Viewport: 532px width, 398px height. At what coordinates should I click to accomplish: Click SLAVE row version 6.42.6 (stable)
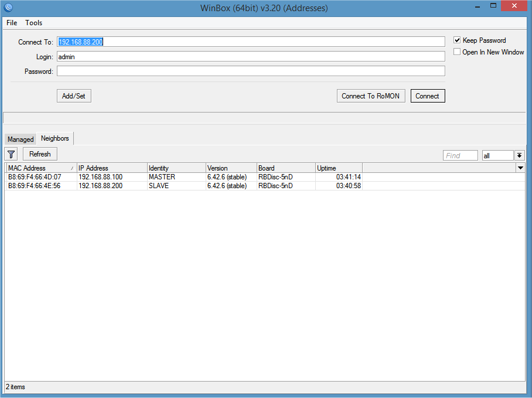[227, 186]
